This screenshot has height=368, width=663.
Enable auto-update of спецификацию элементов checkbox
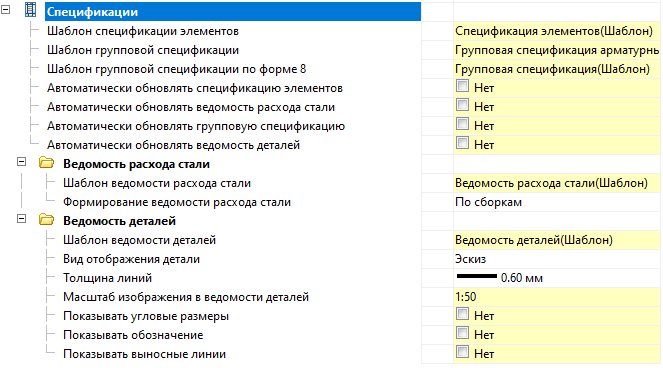tap(463, 86)
